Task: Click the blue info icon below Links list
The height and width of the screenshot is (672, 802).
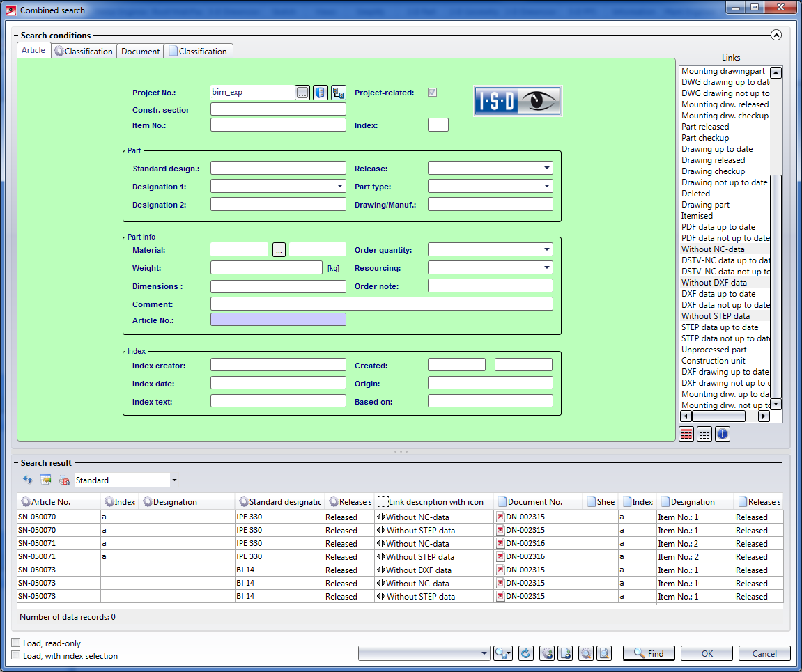Action: tap(723, 434)
